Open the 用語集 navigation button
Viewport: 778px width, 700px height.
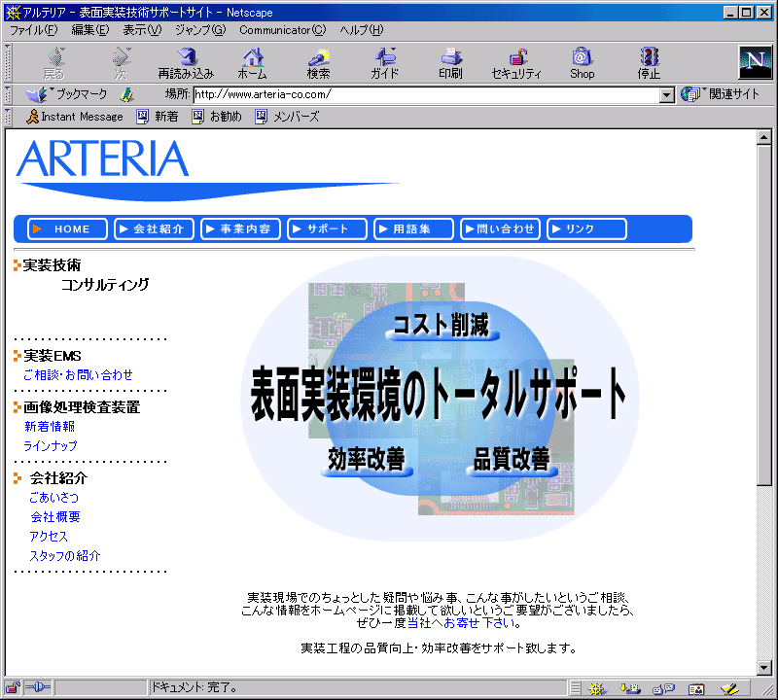tap(413, 229)
